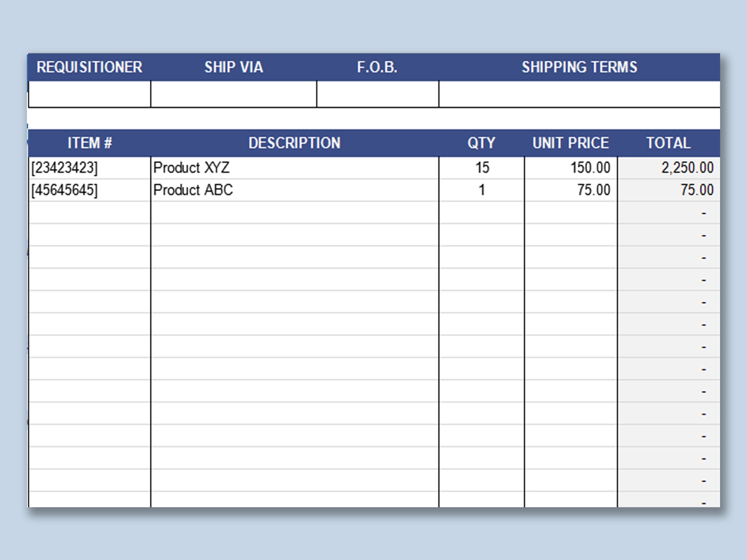Click the Product ABC description cell
Image resolution: width=747 pixels, height=560 pixels.
tap(294, 190)
